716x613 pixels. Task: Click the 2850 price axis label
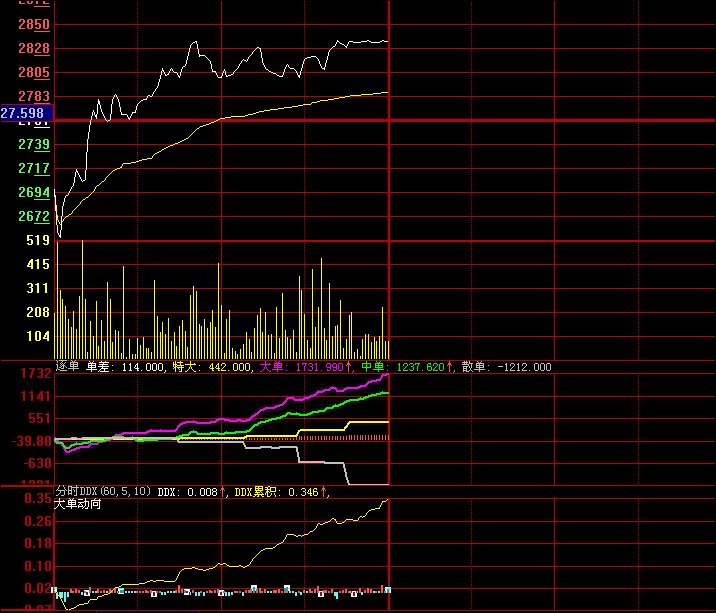(34, 25)
